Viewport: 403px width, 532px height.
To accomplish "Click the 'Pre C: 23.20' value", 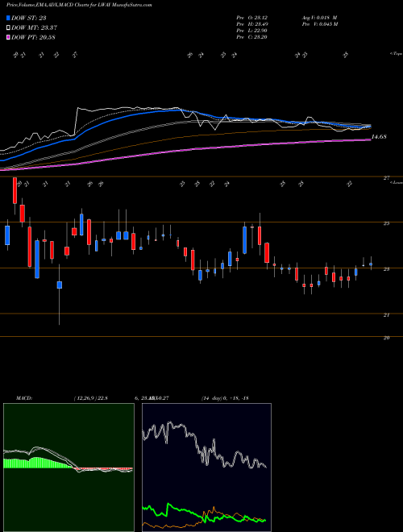I will pos(252,36).
